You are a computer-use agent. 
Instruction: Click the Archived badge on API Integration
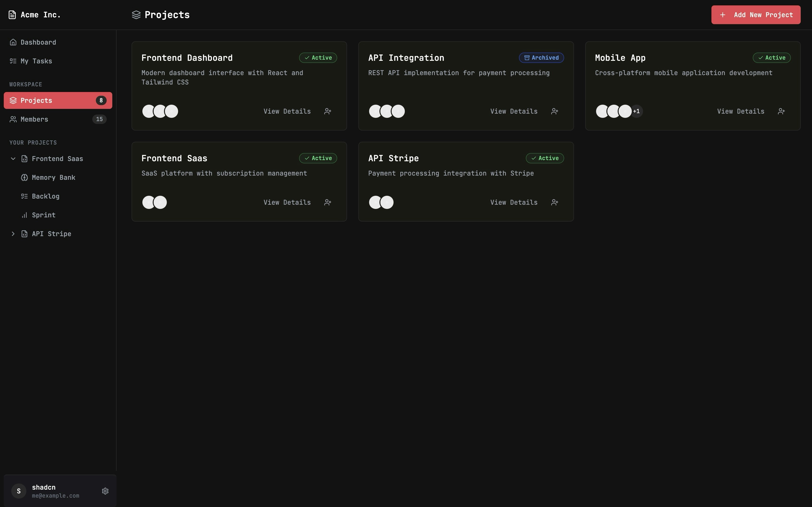(541, 58)
